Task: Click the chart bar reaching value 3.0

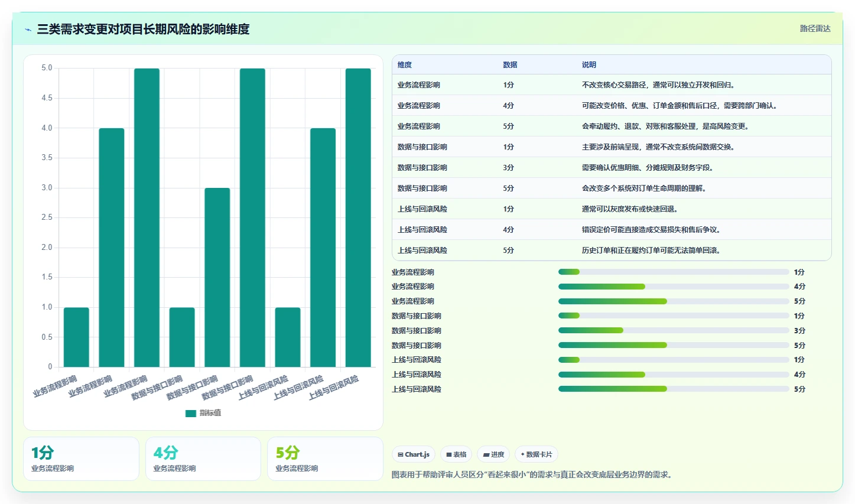Action: tap(217, 278)
